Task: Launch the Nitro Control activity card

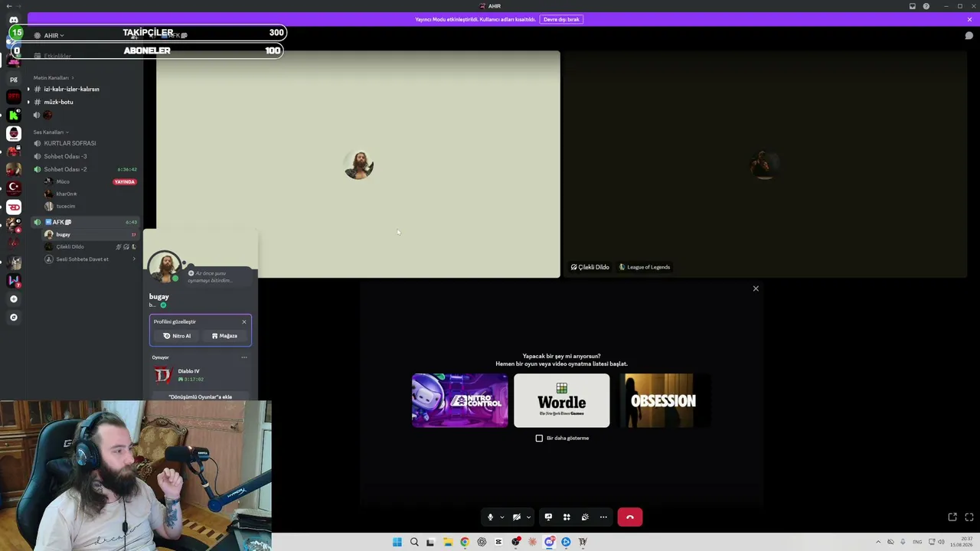Action: tap(459, 400)
